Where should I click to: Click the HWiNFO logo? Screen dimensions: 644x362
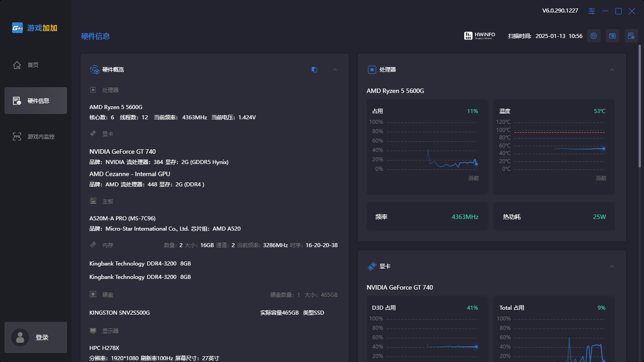coord(479,36)
